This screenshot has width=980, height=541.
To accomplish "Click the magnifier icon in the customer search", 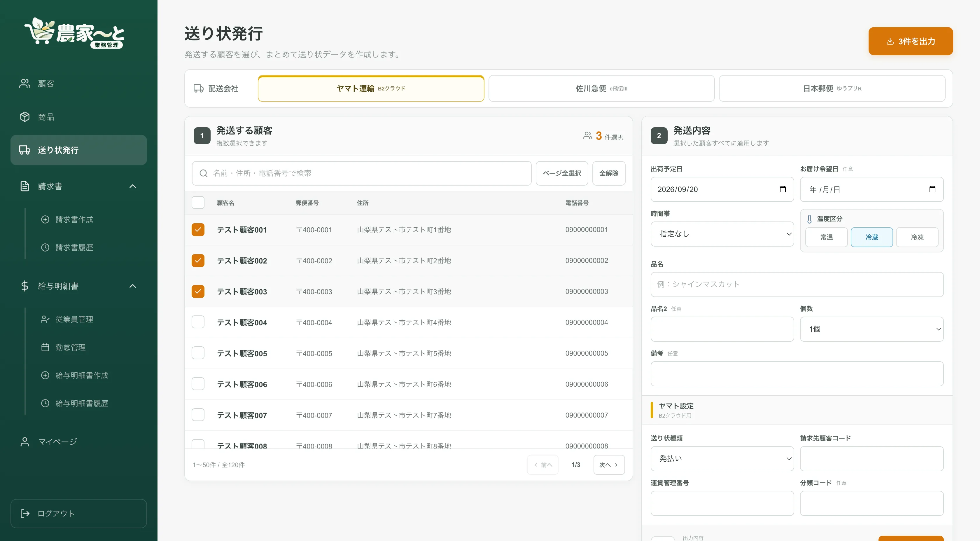I will 204,173.
